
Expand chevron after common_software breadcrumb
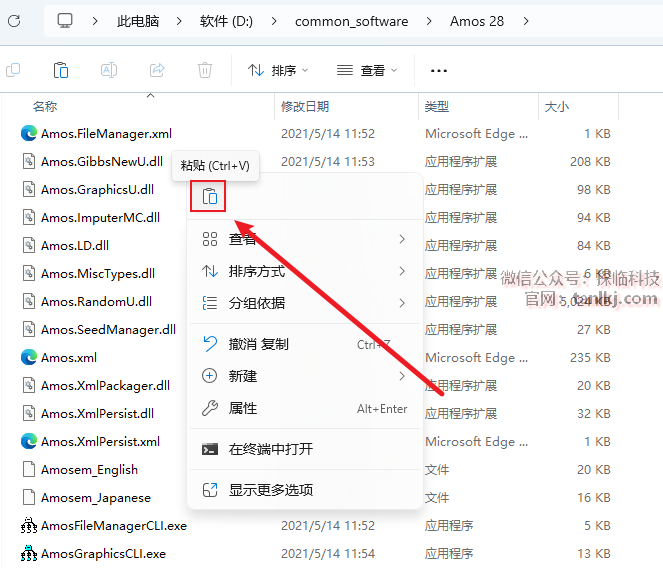429,21
